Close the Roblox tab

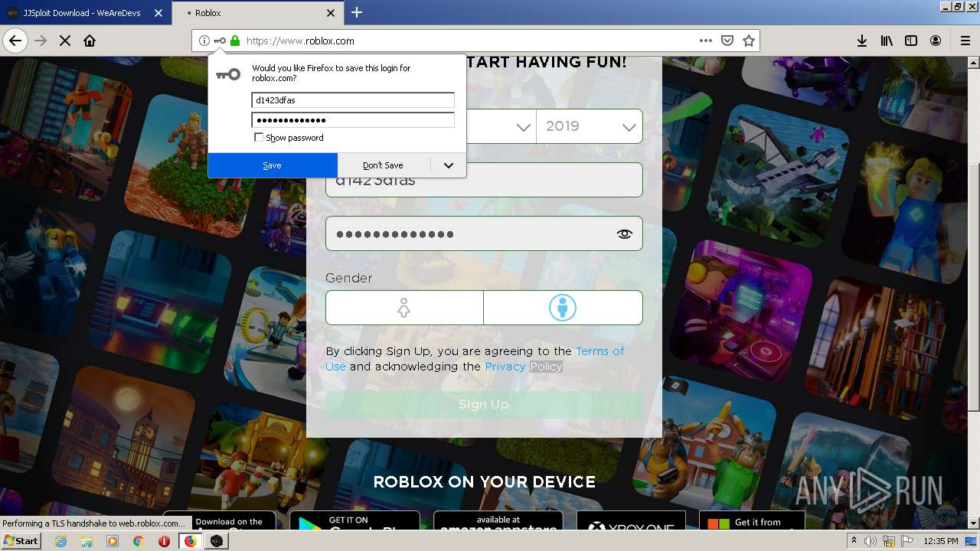point(331,13)
